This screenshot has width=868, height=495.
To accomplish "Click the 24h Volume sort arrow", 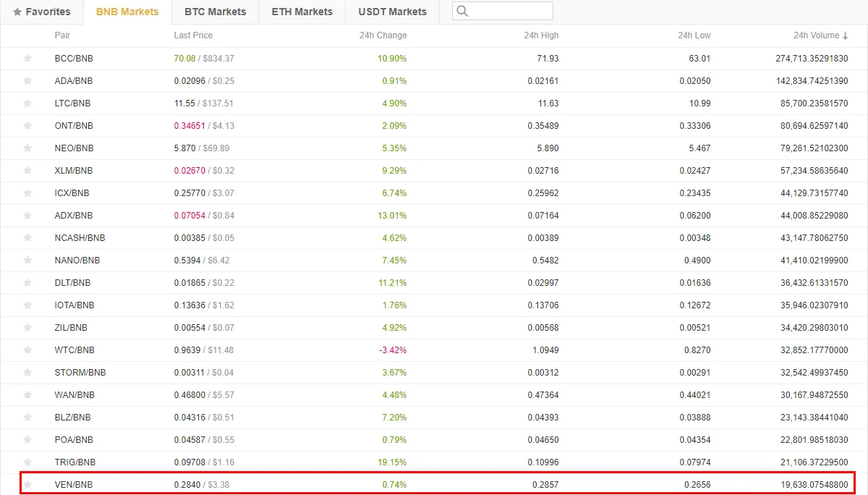I will tap(846, 35).
